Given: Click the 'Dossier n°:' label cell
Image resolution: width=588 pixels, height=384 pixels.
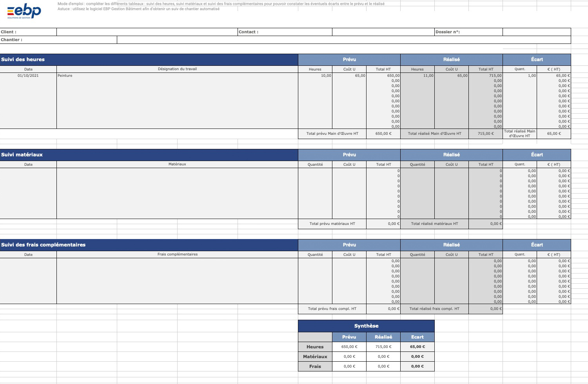Looking at the screenshot, I should (x=468, y=32).
